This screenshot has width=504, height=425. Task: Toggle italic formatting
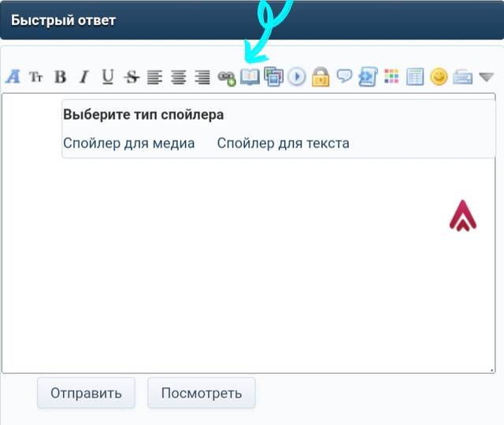84,77
